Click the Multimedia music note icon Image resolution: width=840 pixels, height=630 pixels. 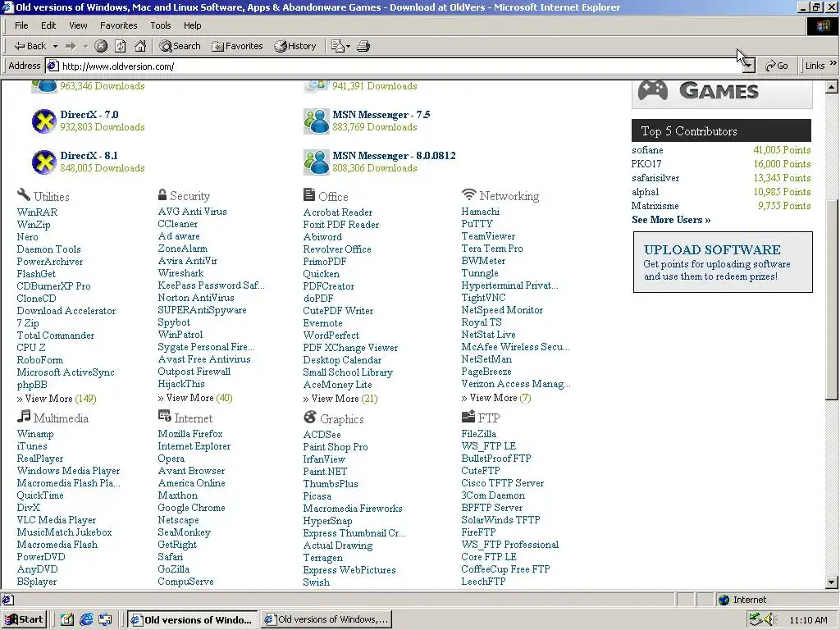point(24,416)
